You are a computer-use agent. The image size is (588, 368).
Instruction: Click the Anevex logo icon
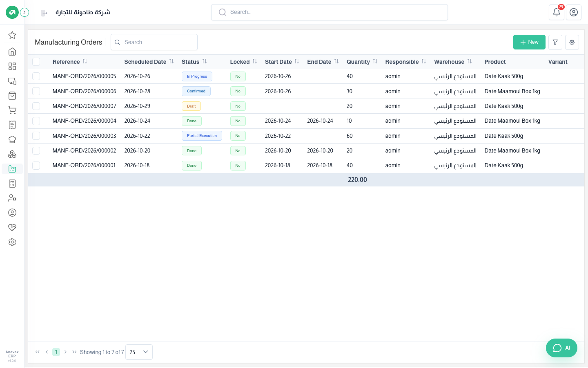tap(12, 12)
